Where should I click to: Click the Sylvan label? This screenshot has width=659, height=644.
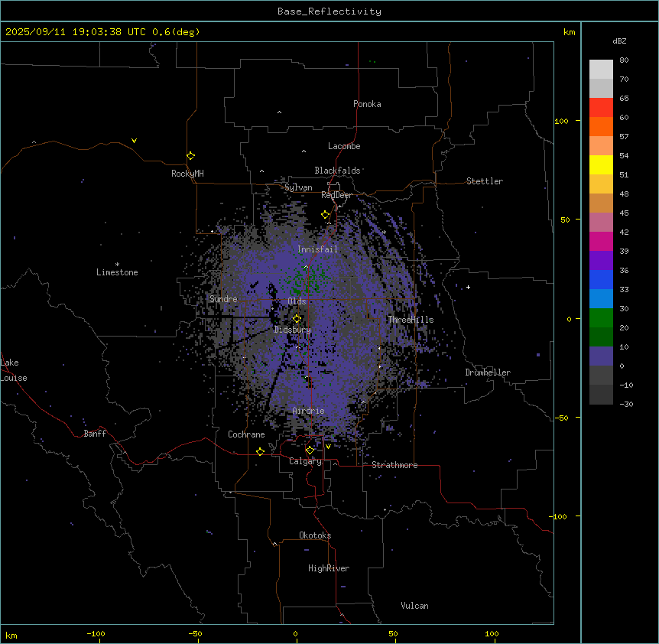coord(298,187)
